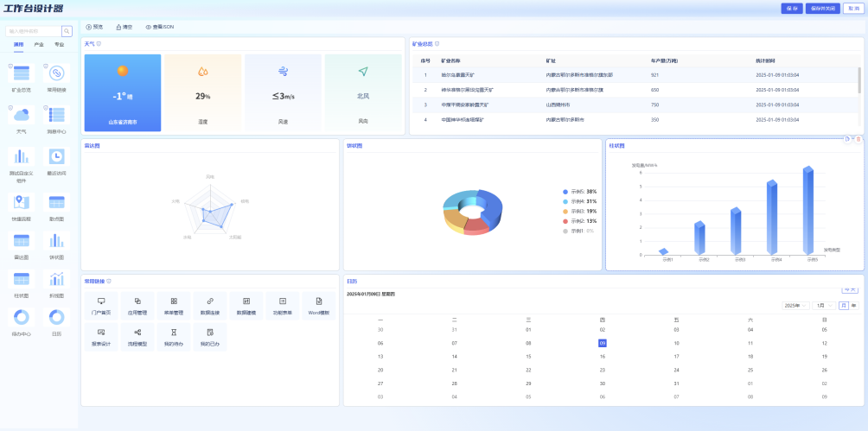The image size is (868, 431).
Task: Click the 保存 button
Action: pos(791,9)
